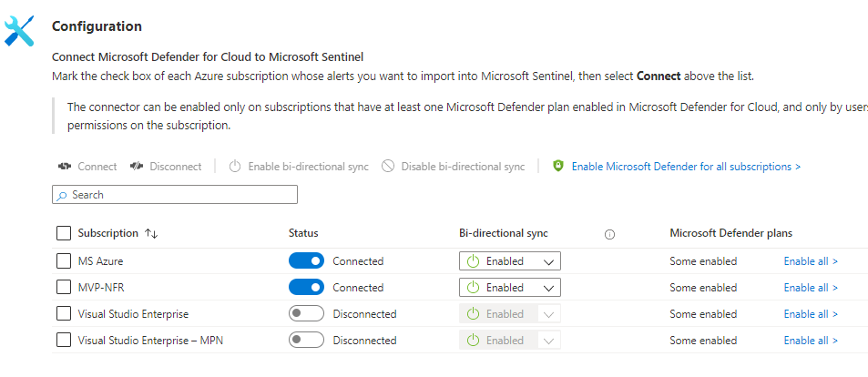Image resolution: width=868 pixels, height=377 pixels.
Task: Toggle the Visual Studio Enterprise – MPN switch
Action: [306, 341]
